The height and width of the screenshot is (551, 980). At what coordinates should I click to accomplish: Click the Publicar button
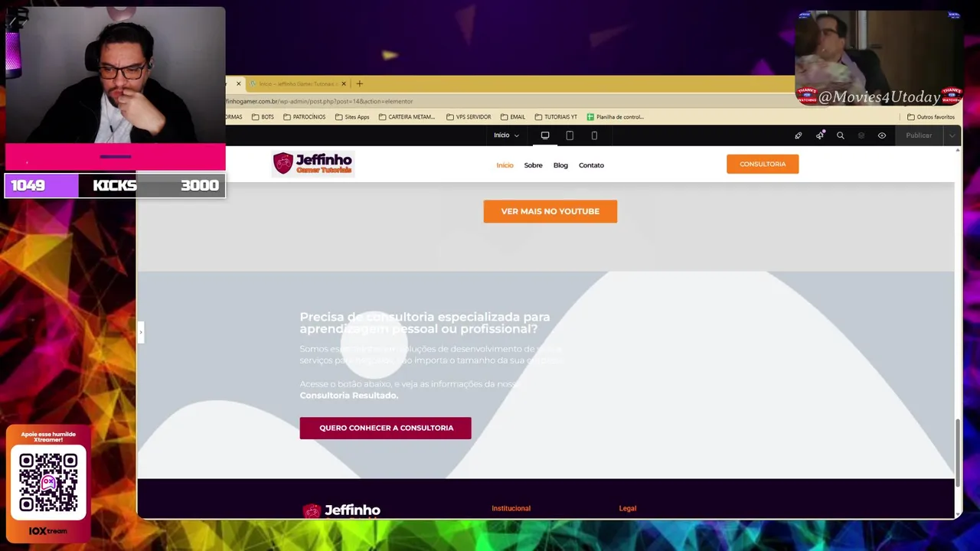(x=919, y=135)
